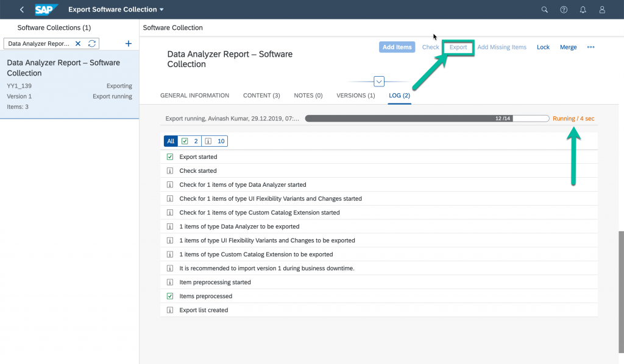Select the Log (2) tab

(x=399, y=96)
